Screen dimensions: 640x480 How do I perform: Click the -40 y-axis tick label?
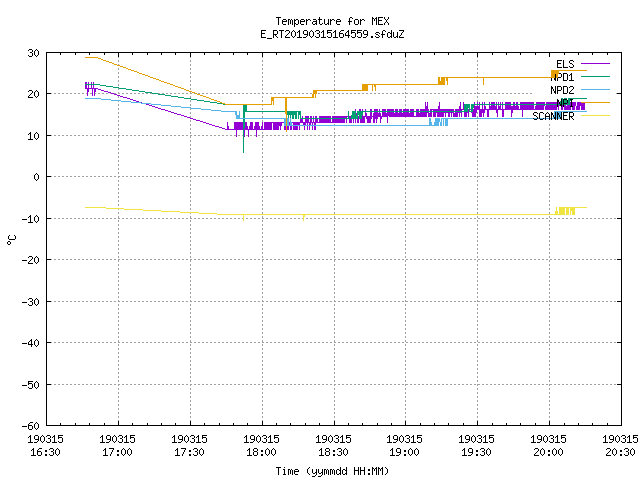[31, 343]
